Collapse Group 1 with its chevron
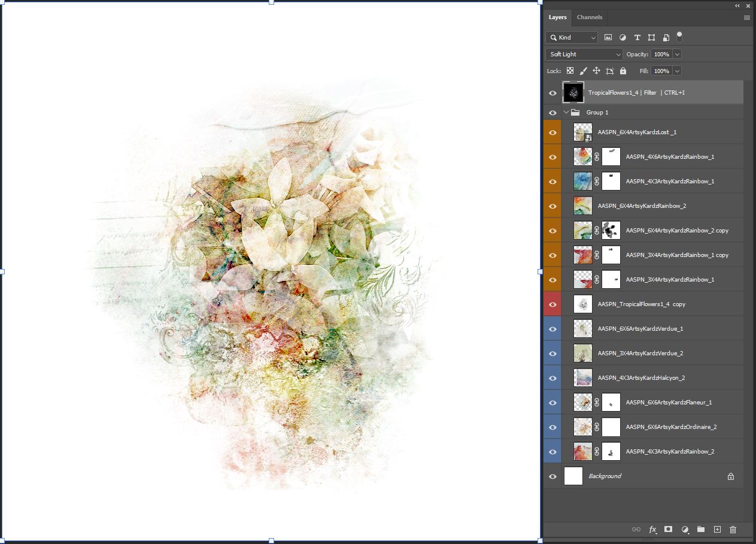Image resolution: width=756 pixels, height=544 pixels. tap(566, 112)
